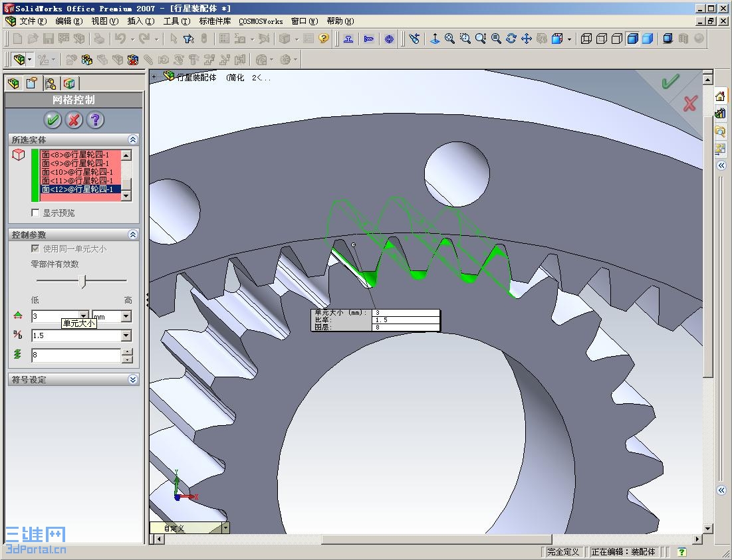Click in the element size field showing 3
This screenshot has width=732, height=560.
coord(56,316)
